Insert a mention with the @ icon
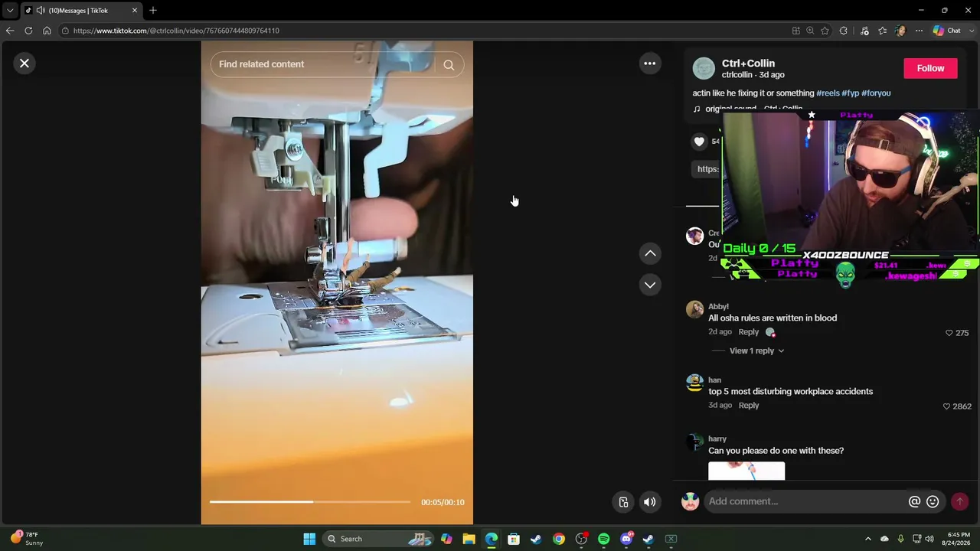 click(x=914, y=502)
